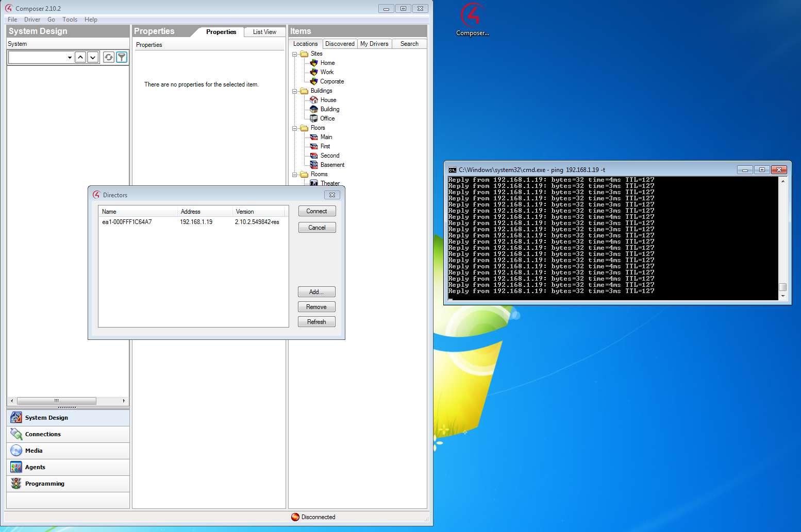Screen dimensions: 801x532
Task: Collapse the Floors tree node
Action: click(295, 128)
